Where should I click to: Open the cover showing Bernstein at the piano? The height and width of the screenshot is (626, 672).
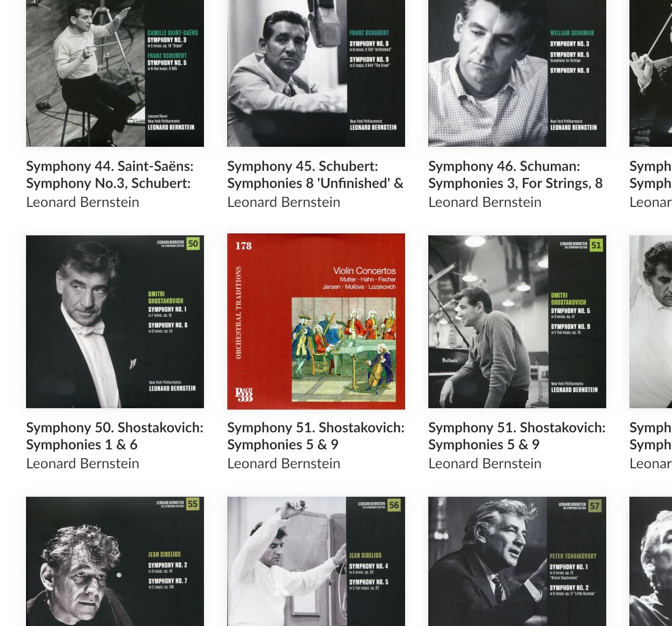tap(517, 322)
